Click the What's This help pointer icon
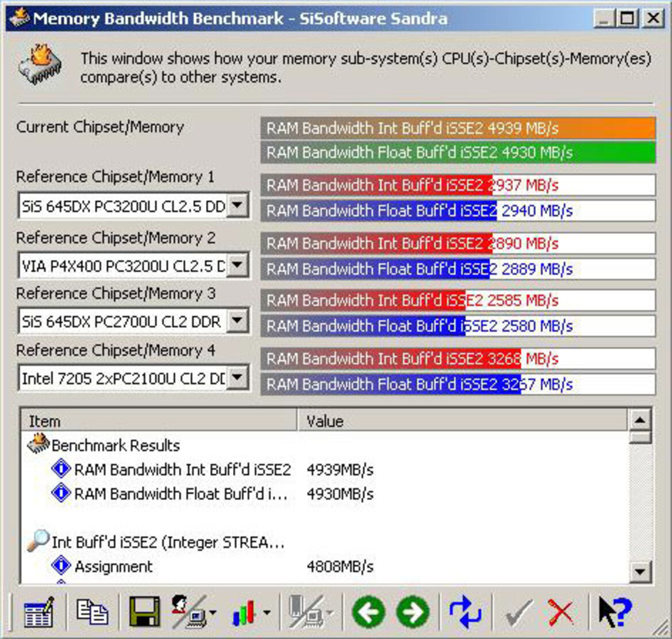This screenshot has height=639, width=672. [x=616, y=611]
